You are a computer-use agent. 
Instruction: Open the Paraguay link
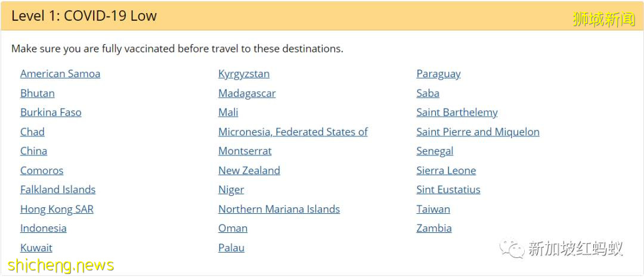coord(438,74)
